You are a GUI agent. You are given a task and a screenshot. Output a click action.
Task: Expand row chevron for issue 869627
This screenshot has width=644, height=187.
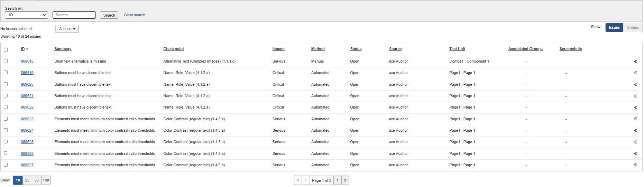(x=635, y=165)
